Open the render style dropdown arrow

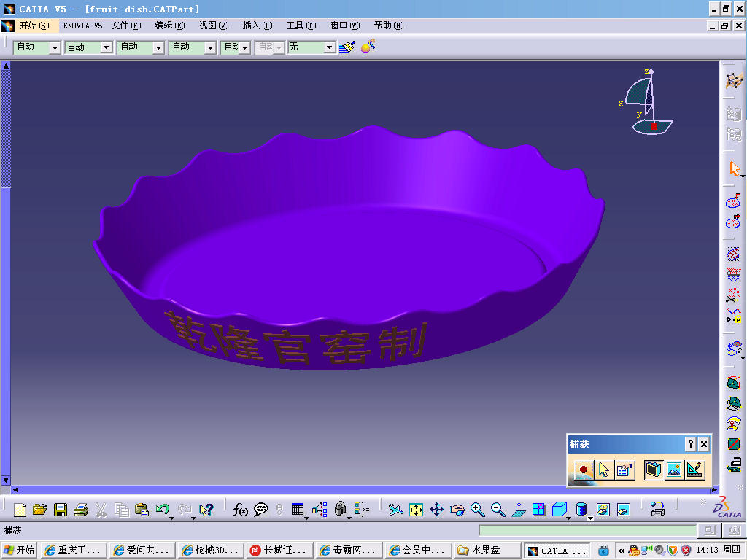pos(590,518)
